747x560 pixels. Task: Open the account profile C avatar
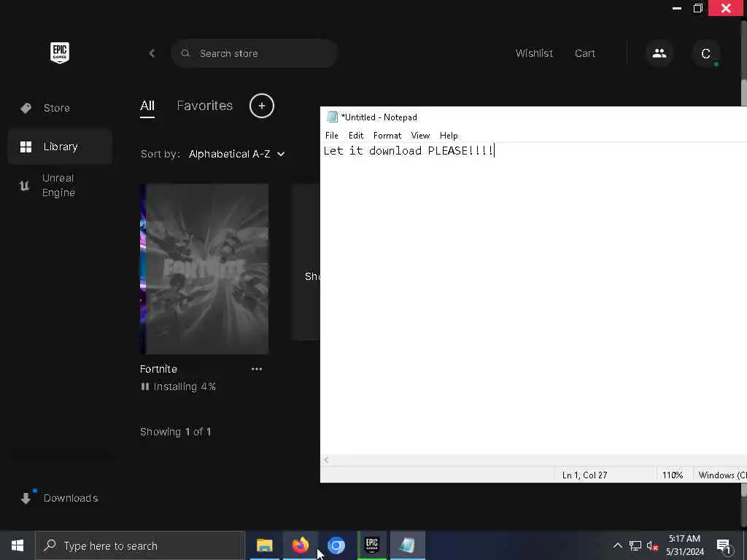705,53
